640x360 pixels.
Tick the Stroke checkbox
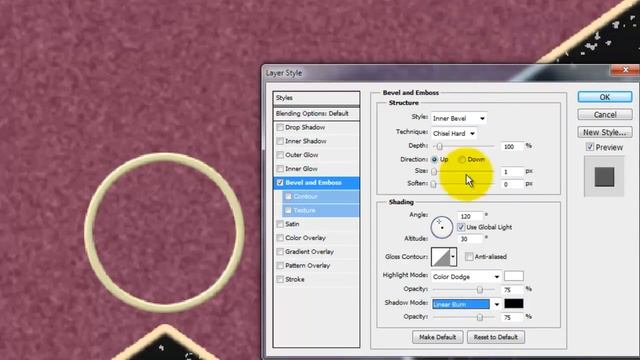(280, 280)
